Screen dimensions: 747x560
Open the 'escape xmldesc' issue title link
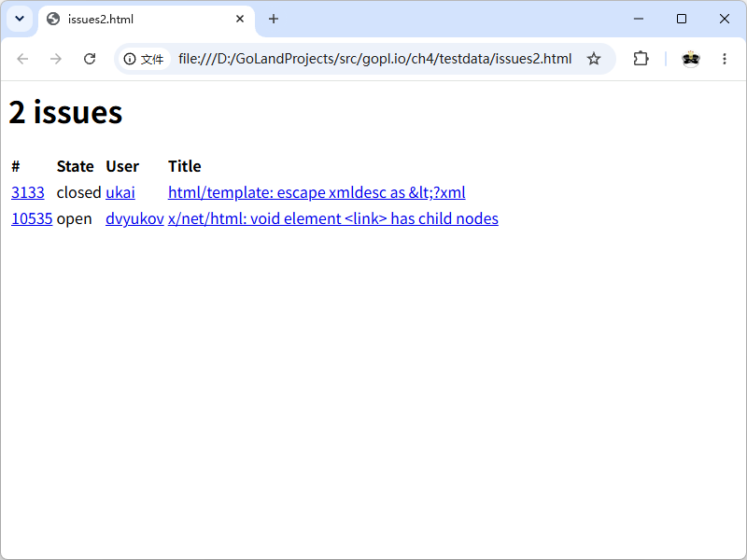[317, 192]
